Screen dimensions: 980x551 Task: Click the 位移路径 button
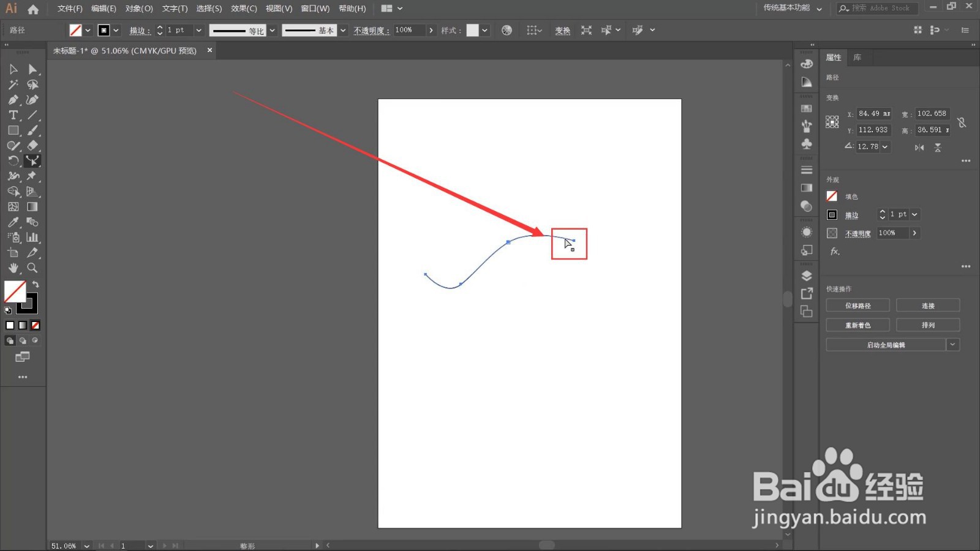tap(858, 305)
